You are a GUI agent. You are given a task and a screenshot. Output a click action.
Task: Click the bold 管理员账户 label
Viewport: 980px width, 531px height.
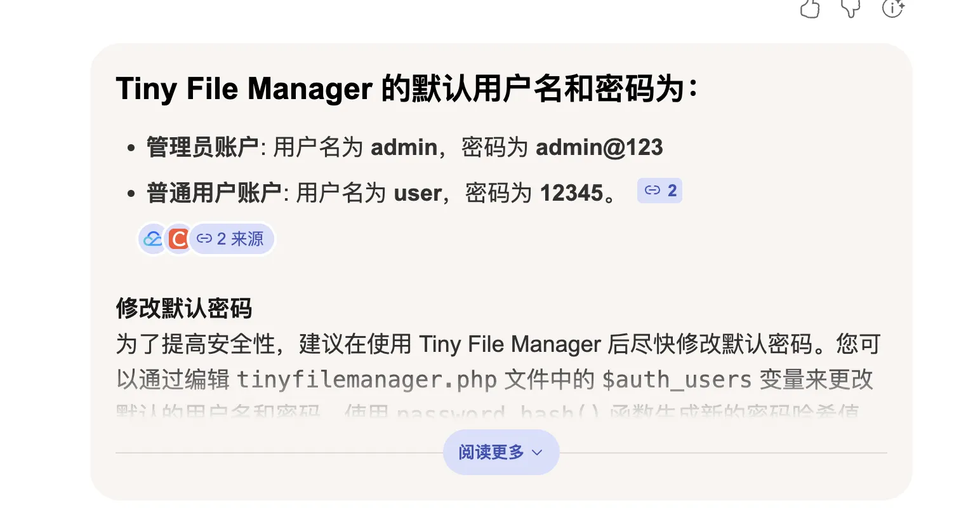(202, 147)
